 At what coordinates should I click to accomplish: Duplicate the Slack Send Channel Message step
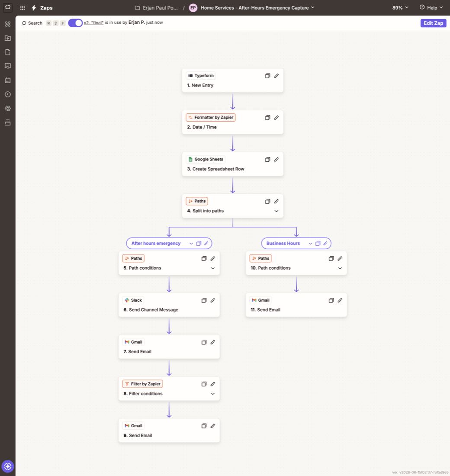204,301
